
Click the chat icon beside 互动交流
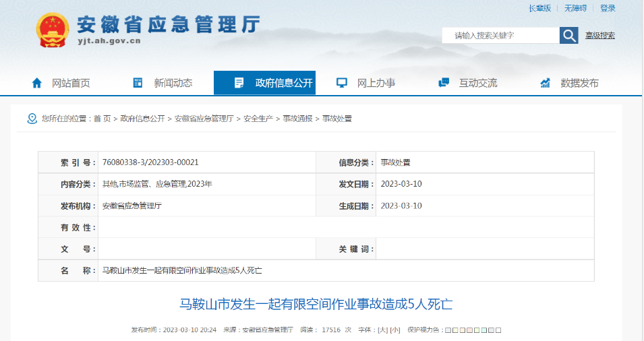coord(444,82)
